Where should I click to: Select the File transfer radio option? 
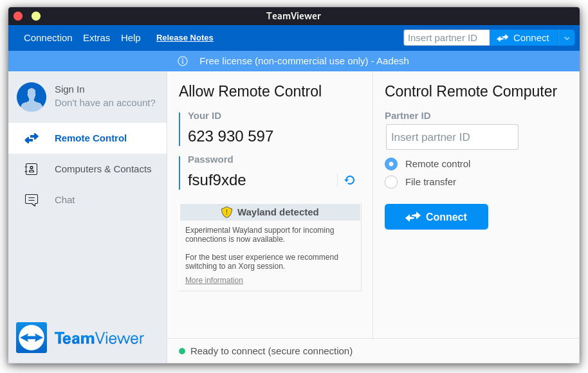click(x=391, y=182)
